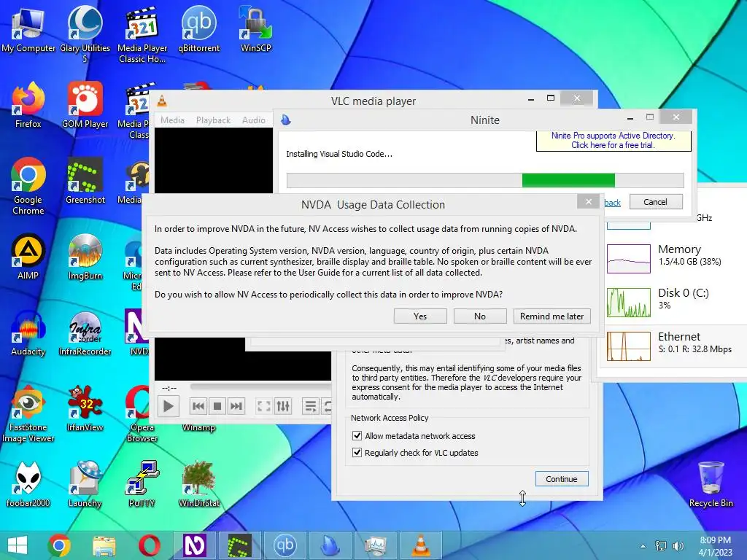Launch WinDirStat desktop shortcut
This screenshot has width=747, height=560.
(198, 484)
